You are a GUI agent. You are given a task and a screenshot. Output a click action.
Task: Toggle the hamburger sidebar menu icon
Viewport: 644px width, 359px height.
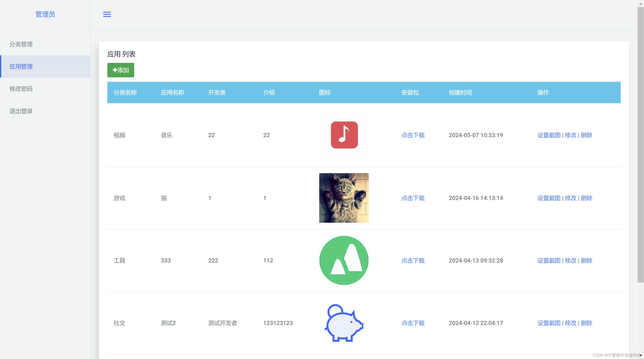point(107,14)
